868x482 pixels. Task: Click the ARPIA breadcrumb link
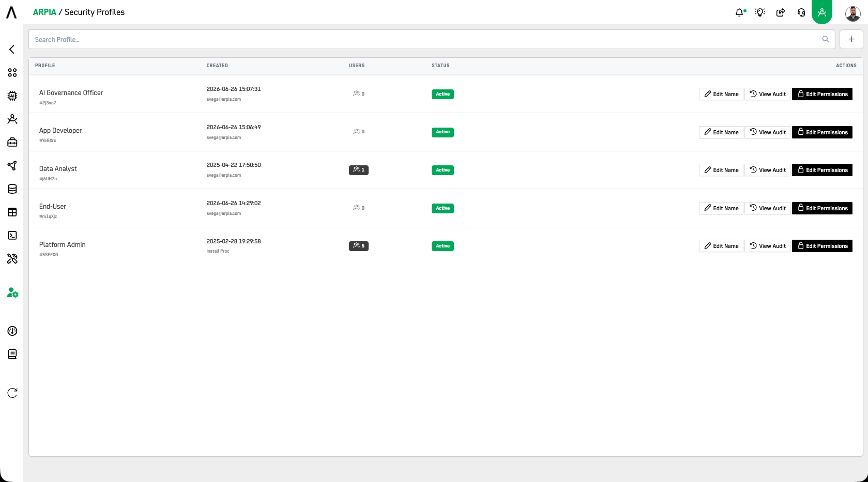pos(44,12)
